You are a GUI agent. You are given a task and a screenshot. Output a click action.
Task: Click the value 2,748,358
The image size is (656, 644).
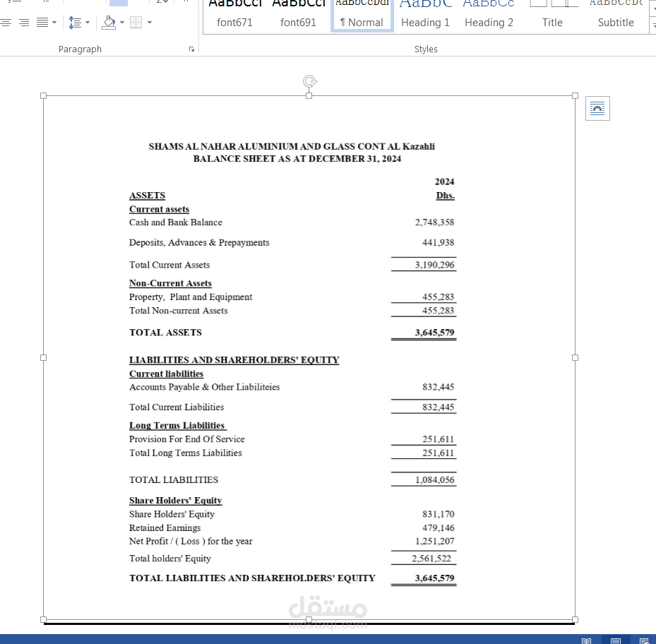point(435,222)
